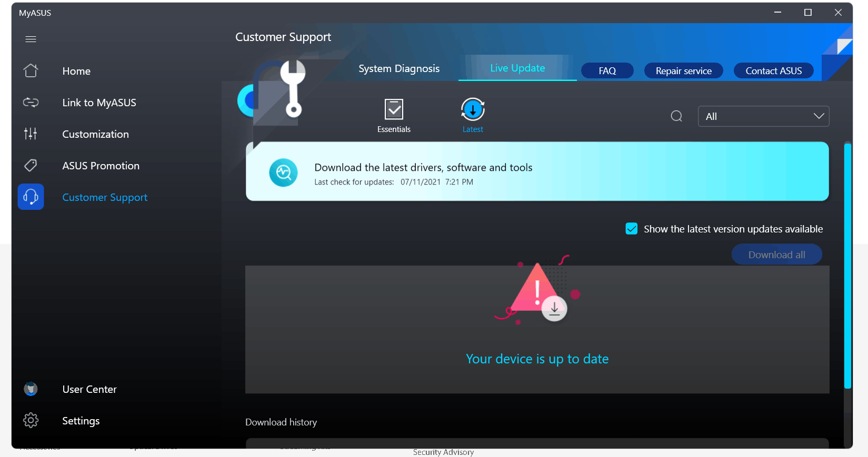The width and height of the screenshot is (868, 457).
Task: Click the Download all button
Action: click(776, 255)
